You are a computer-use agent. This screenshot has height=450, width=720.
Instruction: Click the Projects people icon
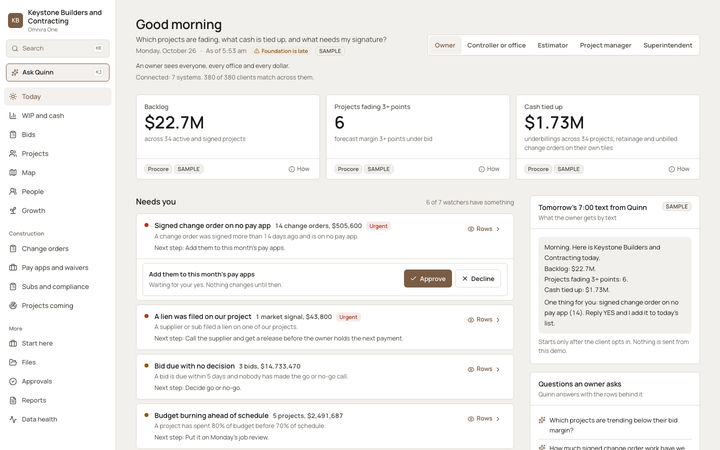(x=13, y=153)
